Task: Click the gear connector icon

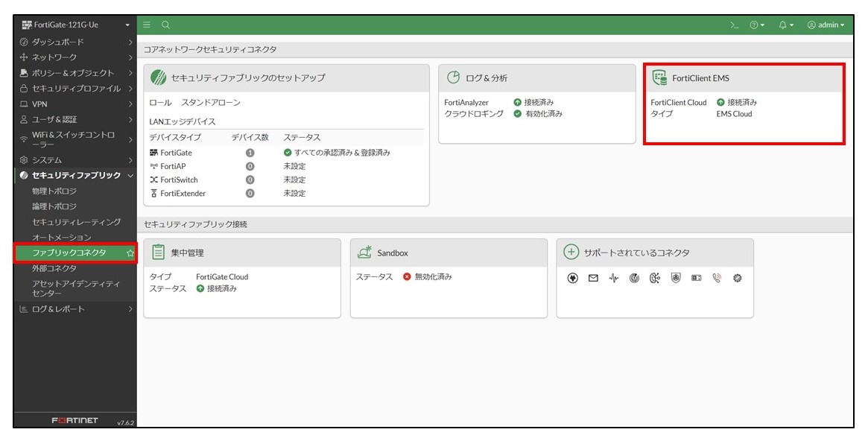Action: click(738, 279)
